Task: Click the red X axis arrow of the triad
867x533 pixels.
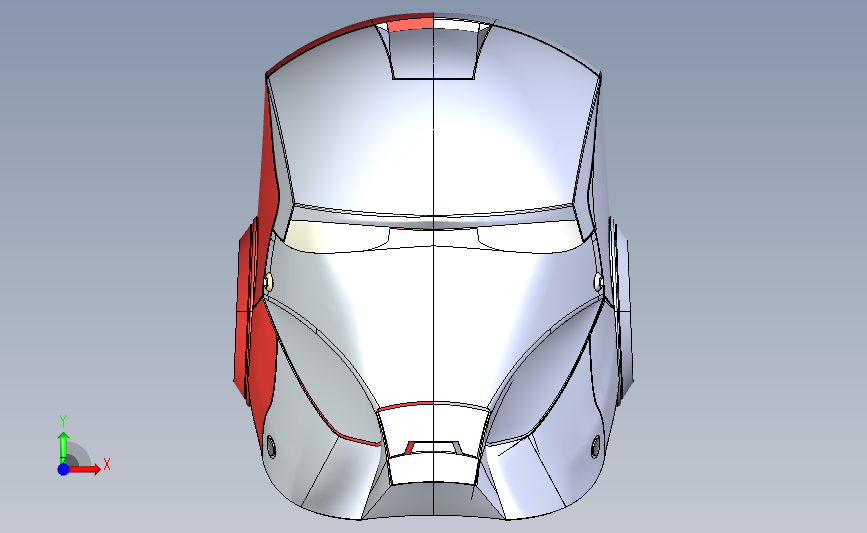Action: 86,469
